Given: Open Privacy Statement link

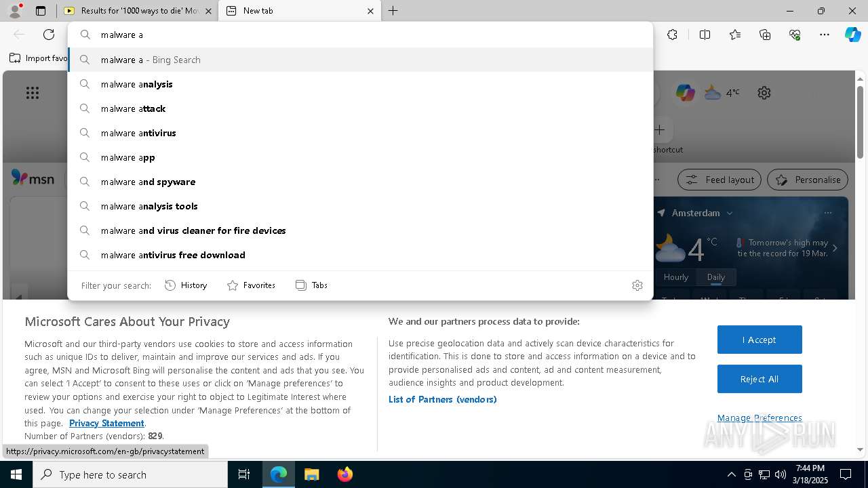Looking at the screenshot, I should tap(106, 423).
